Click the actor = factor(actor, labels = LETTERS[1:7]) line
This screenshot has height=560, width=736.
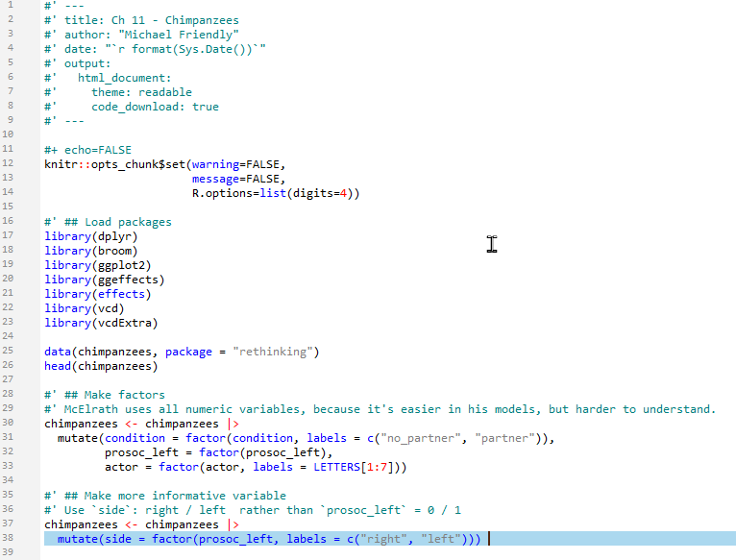(x=256, y=467)
